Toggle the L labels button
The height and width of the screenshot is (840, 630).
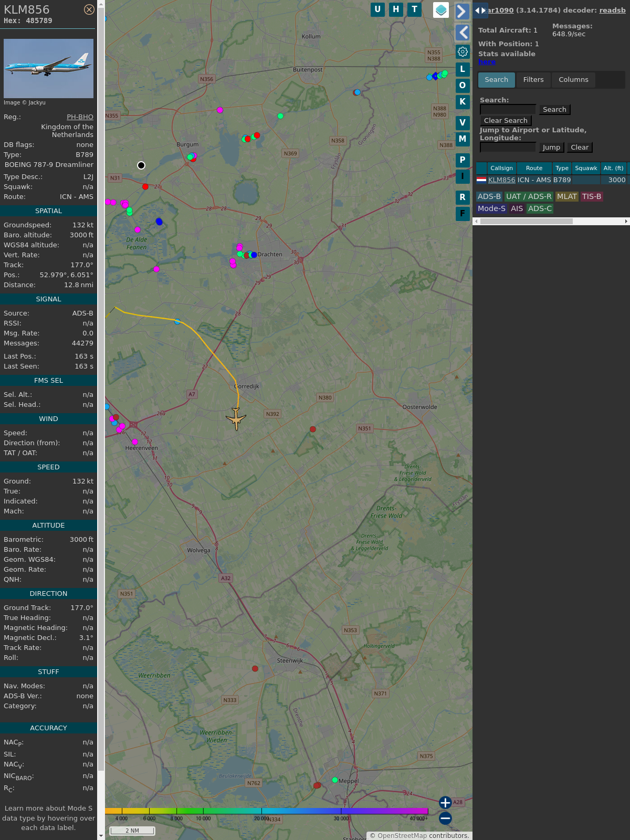pyautogui.click(x=463, y=69)
